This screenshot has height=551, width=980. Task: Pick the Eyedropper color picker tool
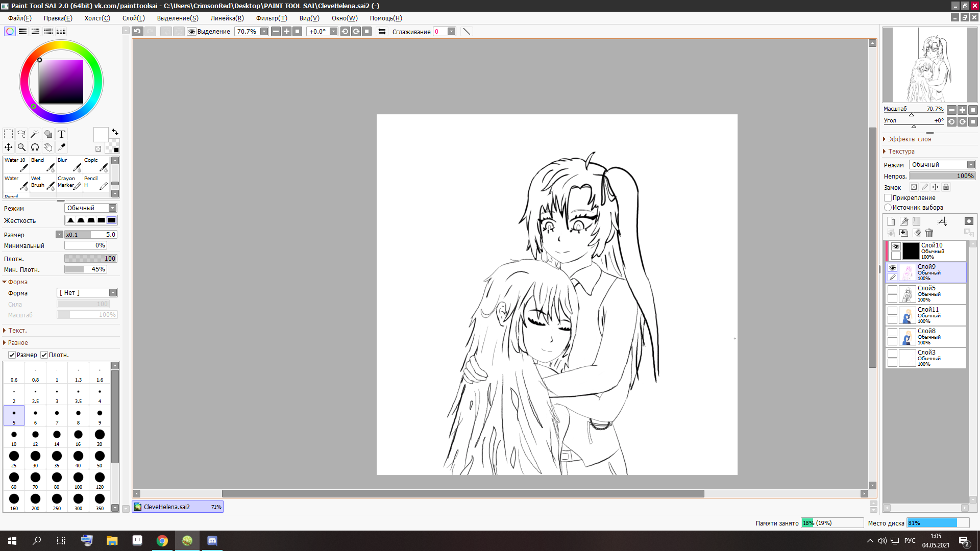(x=61, y=147)
